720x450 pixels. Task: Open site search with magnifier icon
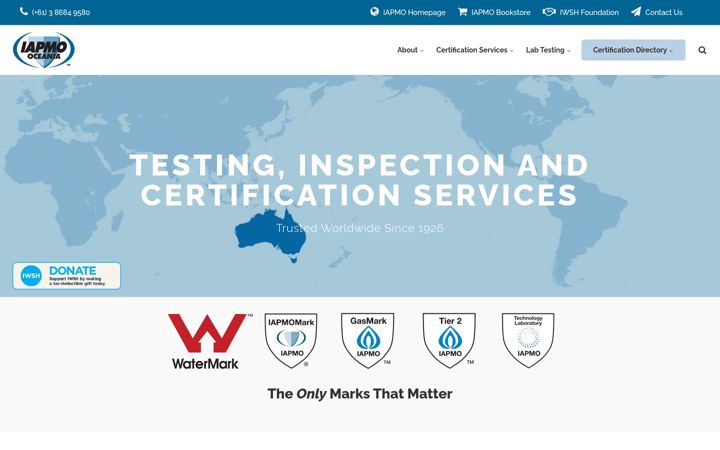click(x=702, y=50)
